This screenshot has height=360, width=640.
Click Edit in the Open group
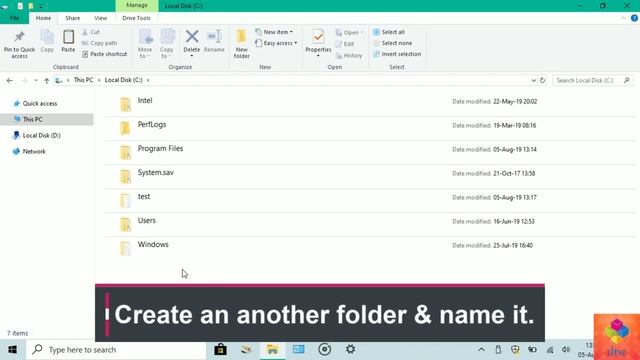[x=345, y=44]
